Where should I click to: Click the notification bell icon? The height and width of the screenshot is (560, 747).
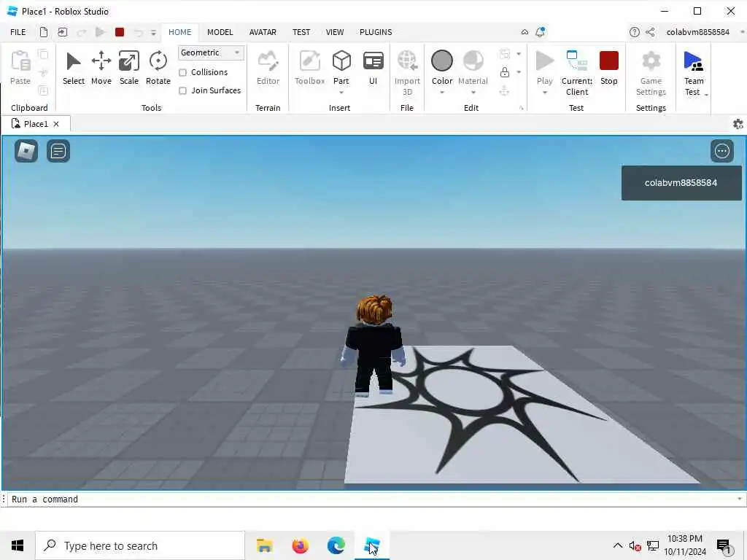click(540, 32)
